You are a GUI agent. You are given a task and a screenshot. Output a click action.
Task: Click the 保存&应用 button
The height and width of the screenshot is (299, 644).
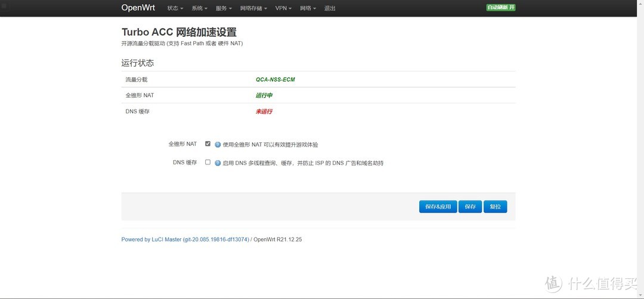pyautogui.click(x=438, y=206)
